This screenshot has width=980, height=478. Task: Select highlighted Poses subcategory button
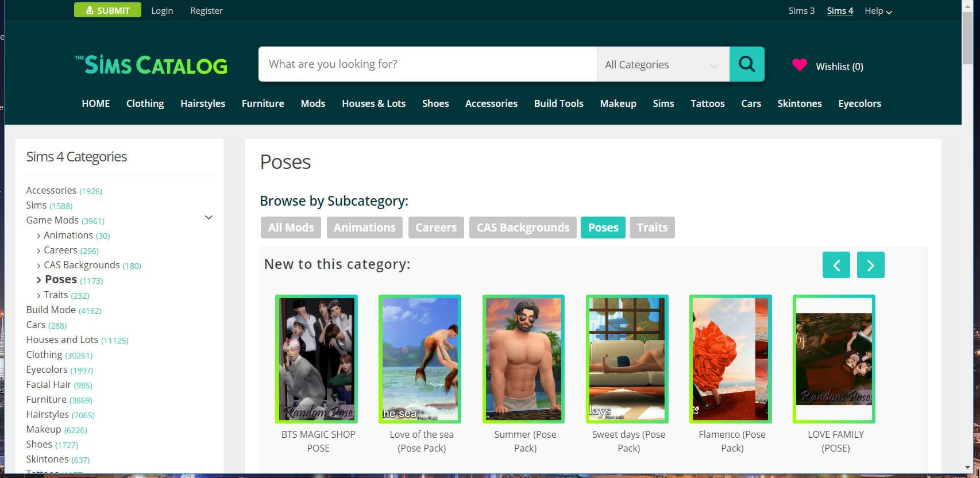point(603,228)
